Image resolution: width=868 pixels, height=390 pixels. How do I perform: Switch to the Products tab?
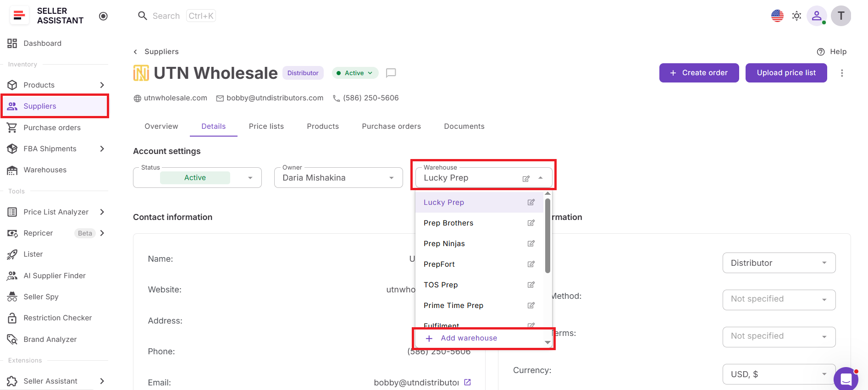(x=323, y=126)
